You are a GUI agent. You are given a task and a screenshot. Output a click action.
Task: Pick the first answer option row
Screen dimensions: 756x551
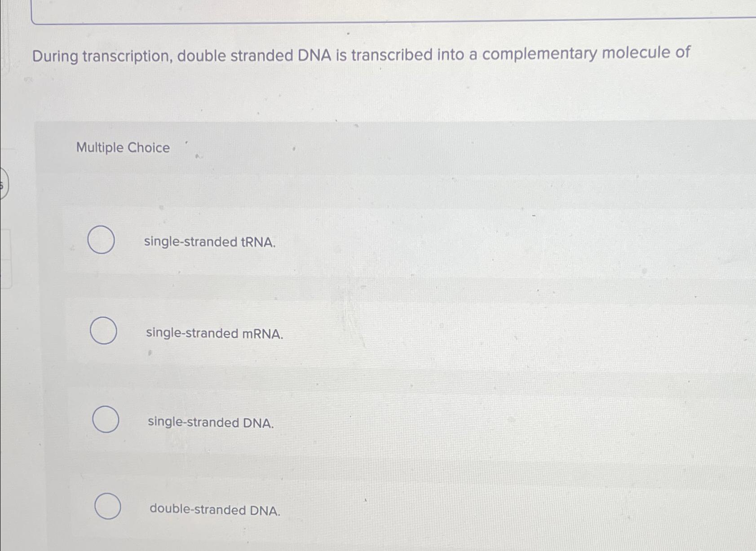(x=359, y=242)
